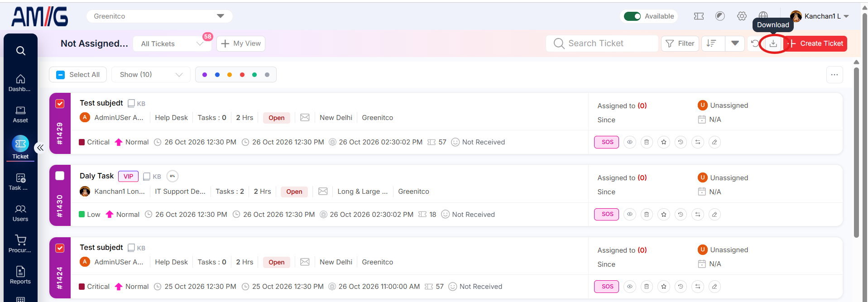The width and height of the screenshot is (868, 302).
Task: View ticket #1430 with the eye icon
Action: [629, 215]
